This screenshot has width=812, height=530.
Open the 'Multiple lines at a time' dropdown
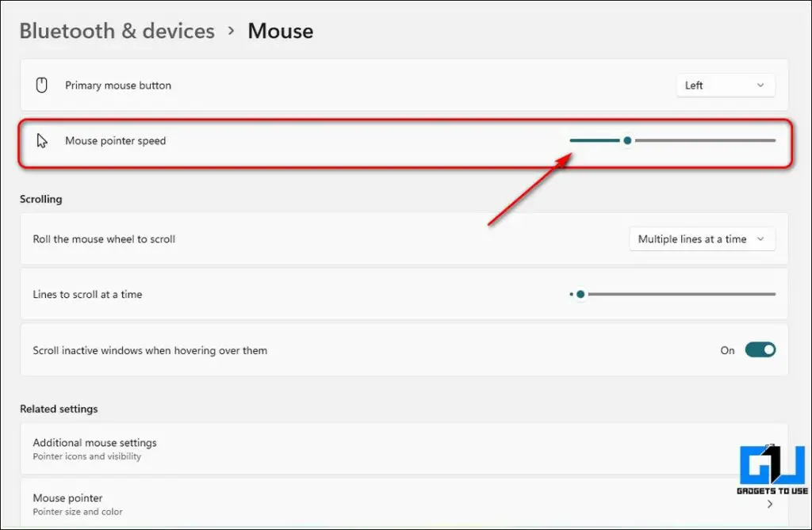[x=701, y=238]
